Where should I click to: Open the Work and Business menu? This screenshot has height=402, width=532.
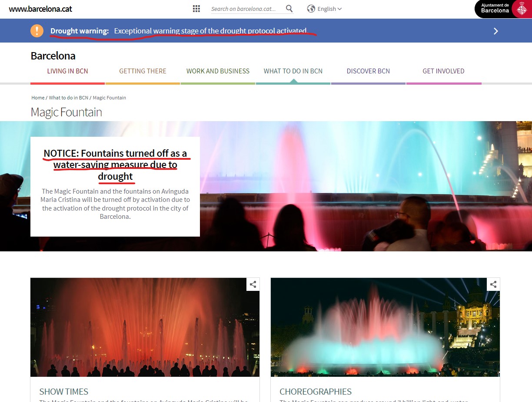pyautogui.click(x=218, y=71)
